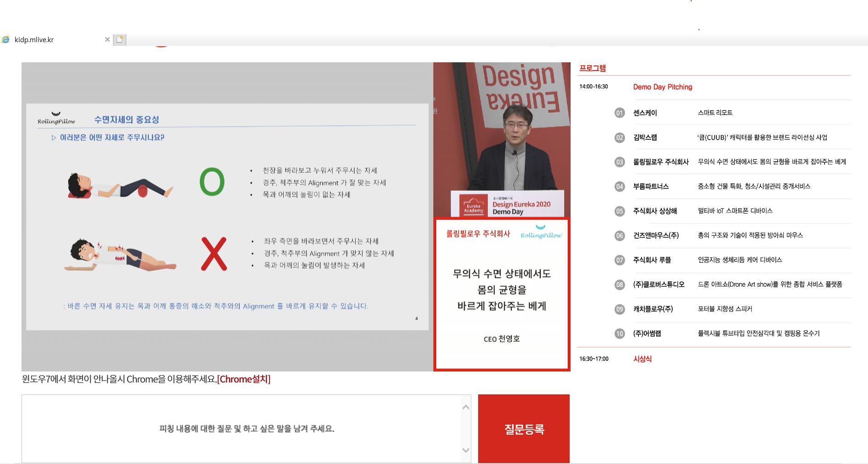Image resolution: width=868 pixels, height=464 pixels.
Task: Click the 주식회사 상상해 company name
Action: pos(655,211)
